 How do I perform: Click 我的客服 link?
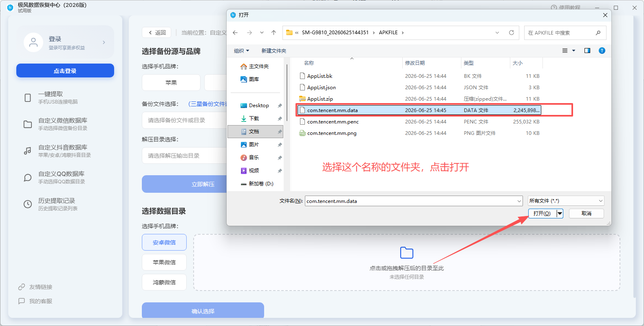click(36, 301)
